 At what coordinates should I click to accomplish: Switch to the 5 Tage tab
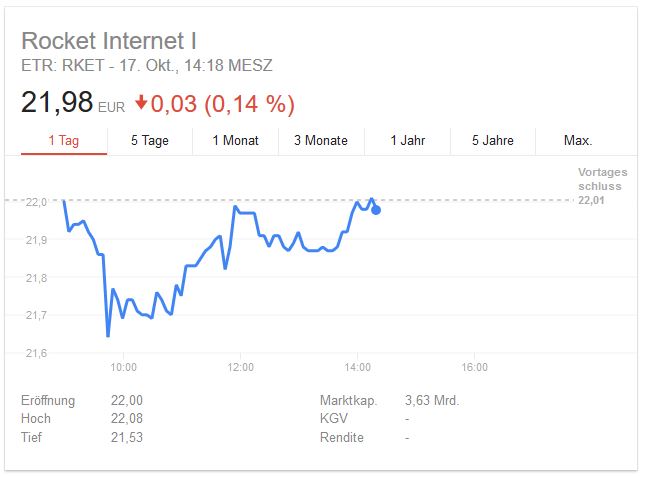pyautogui.click(x=149, y=141)
